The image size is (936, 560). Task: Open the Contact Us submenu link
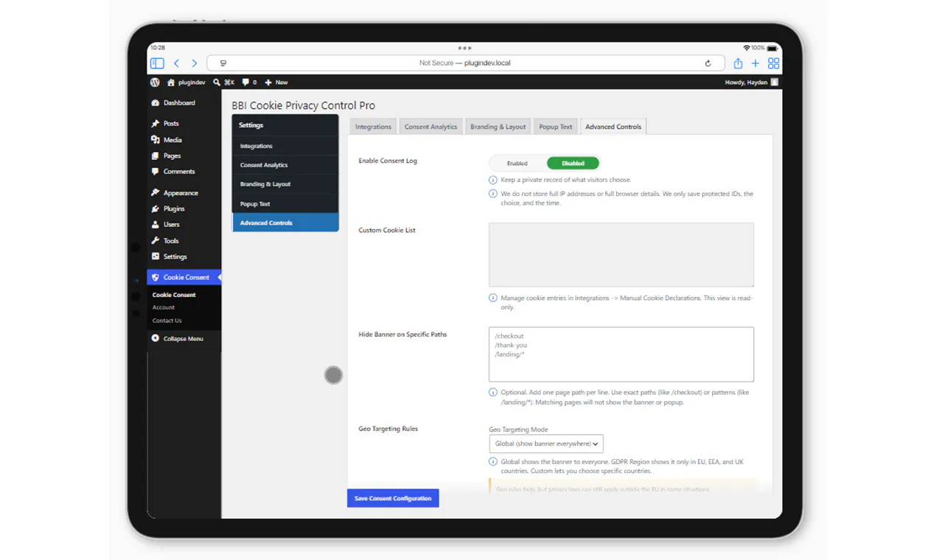167,321
